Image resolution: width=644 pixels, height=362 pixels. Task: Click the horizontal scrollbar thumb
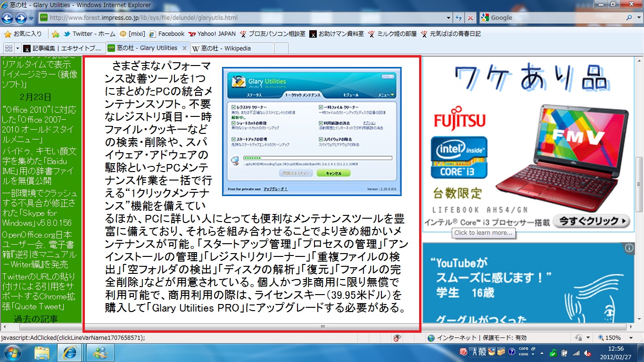pyautogui.click(x=323, y=327)
